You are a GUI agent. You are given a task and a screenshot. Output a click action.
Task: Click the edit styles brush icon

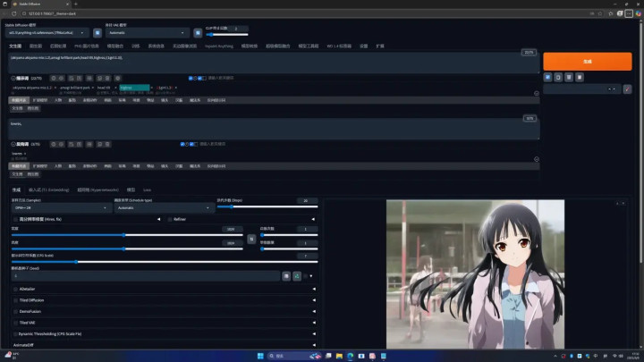(x=627, y=89)
